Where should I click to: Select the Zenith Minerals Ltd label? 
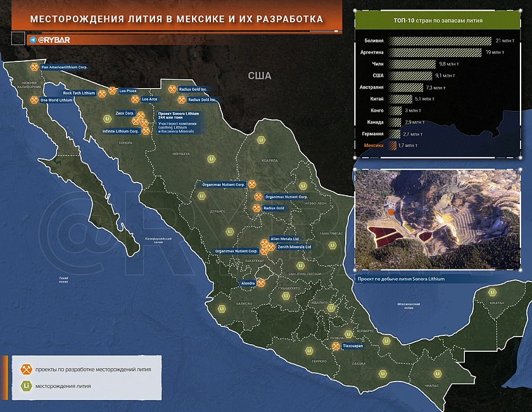(294, 247)
